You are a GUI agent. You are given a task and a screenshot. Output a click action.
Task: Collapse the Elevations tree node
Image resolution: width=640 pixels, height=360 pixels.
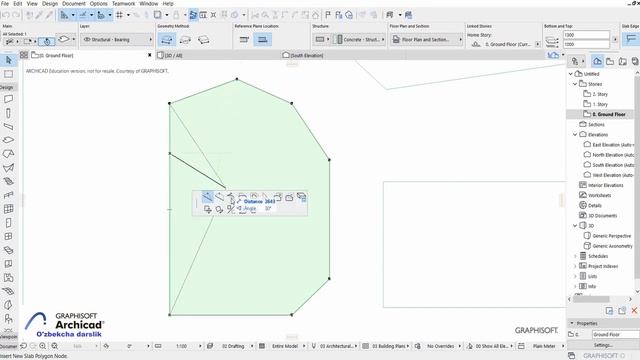pos(575,135)
